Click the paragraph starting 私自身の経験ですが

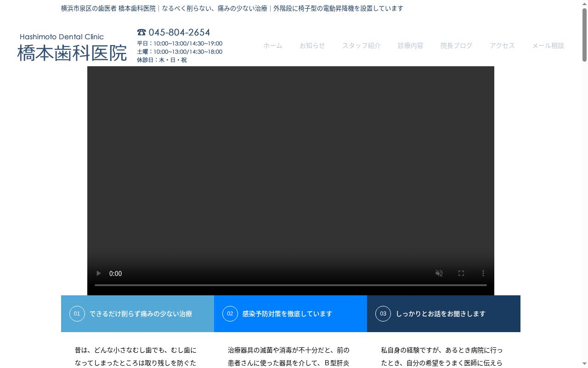click(x=442, y=356)
